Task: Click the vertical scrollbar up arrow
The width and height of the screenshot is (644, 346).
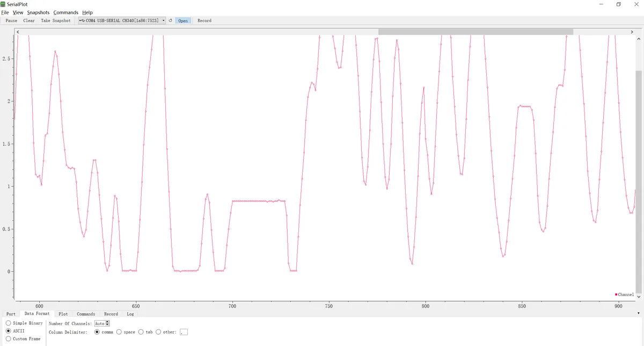Action: [639, 39]
